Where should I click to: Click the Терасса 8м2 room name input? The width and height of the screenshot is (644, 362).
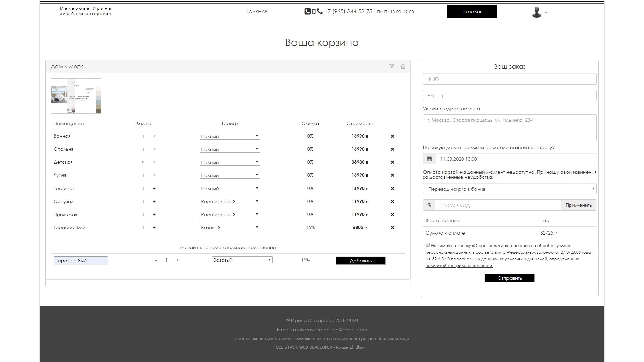point(80,261)
